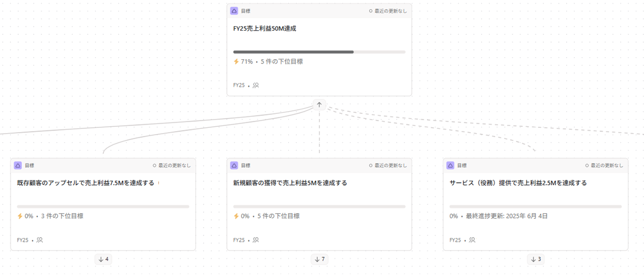This screenshot has height=275, width=644.
Task: Expand 7 sub-goals below 新規顧客の獲得 card
Action: pos(319,259)
